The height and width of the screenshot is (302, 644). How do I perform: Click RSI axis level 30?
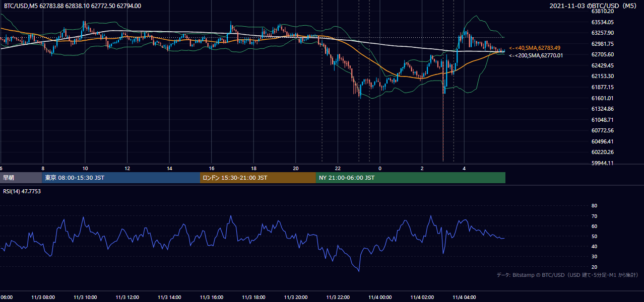click(x=594, y=257)
